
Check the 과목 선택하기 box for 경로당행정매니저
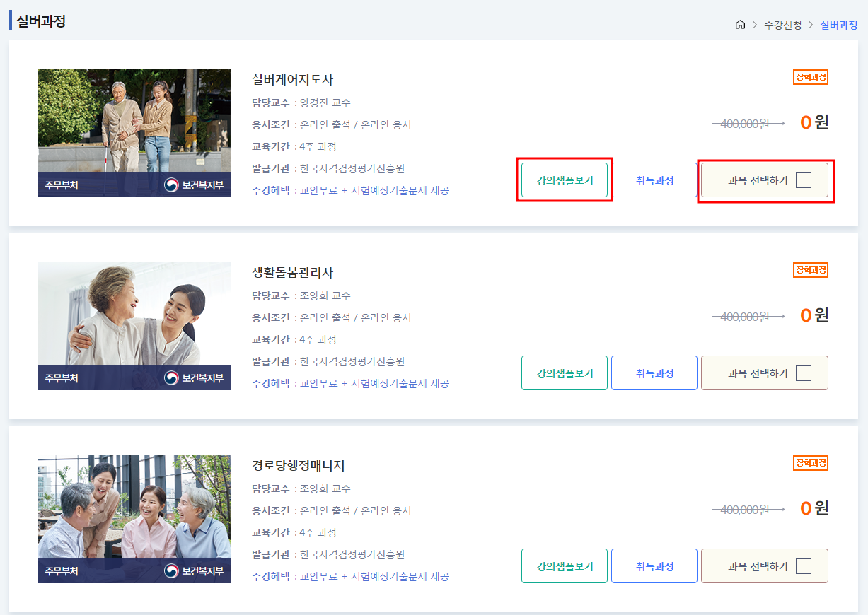click(804, 566)
